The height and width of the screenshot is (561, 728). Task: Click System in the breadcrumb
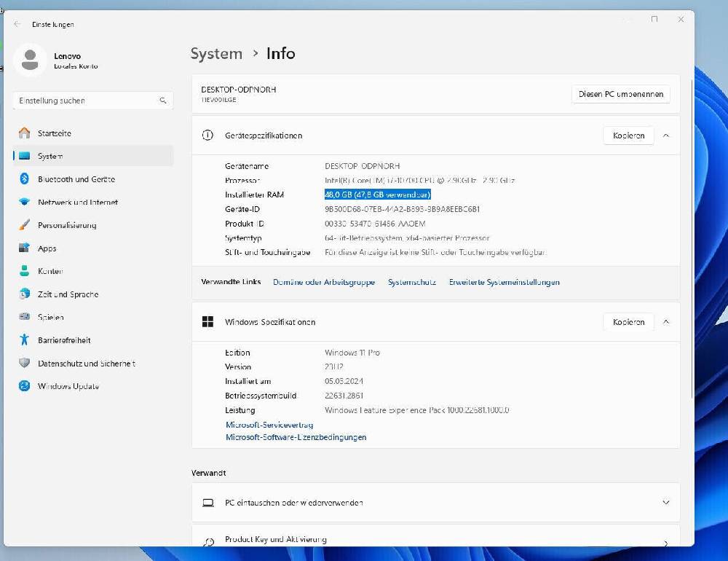point(216,53)
